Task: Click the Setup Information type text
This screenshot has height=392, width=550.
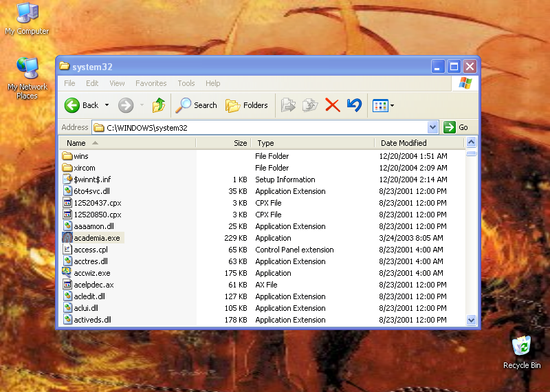Action: click(285, 179)
